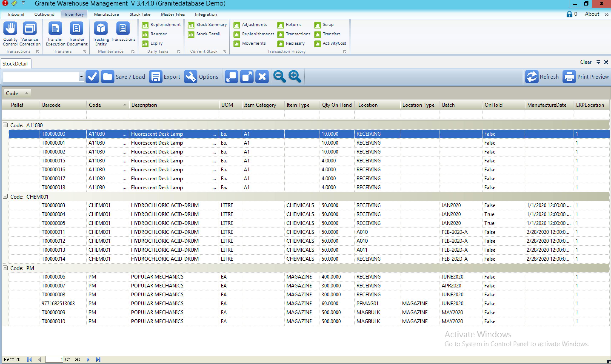Image resolution: width=611 pixels, height=364 pixels.
Task: Open the Outbound ribbon tab
Action: click(44, 14)
